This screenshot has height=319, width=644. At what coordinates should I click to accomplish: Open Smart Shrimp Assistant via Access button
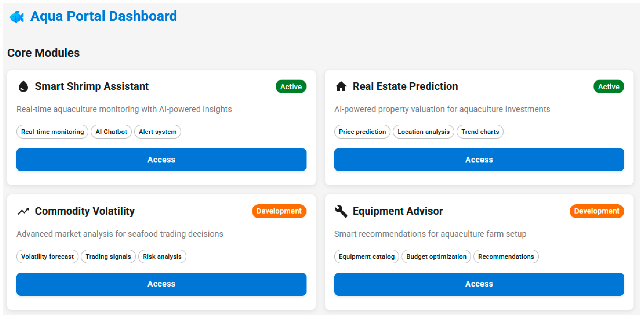(x=161, y=159)
